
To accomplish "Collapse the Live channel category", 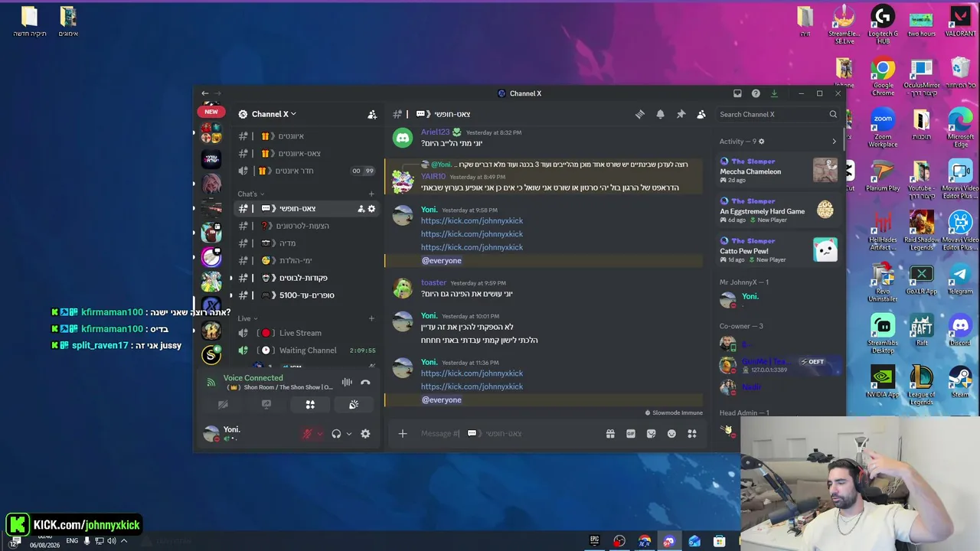I will 247,318.
